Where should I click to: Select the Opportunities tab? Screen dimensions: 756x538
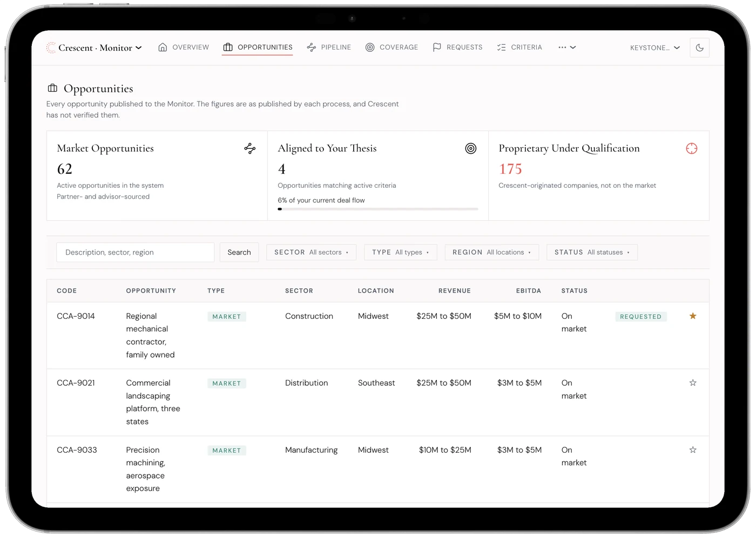coord(258,47)
